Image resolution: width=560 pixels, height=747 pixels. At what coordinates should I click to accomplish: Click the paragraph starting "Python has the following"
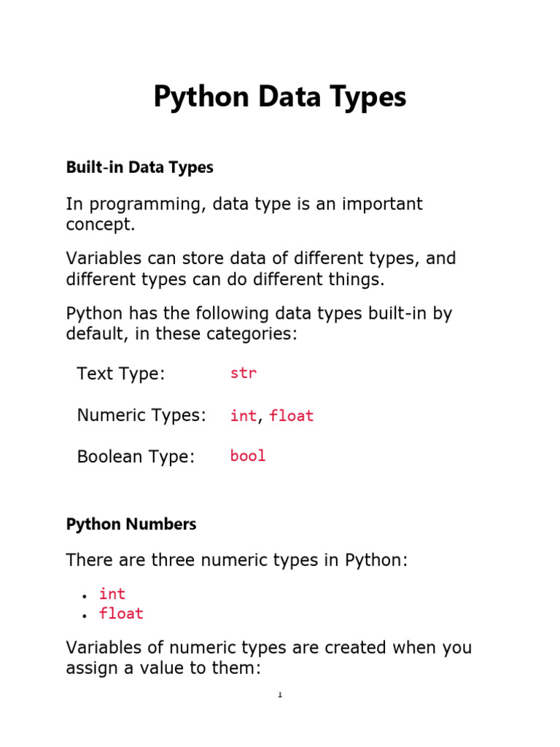tap(259, 323)
